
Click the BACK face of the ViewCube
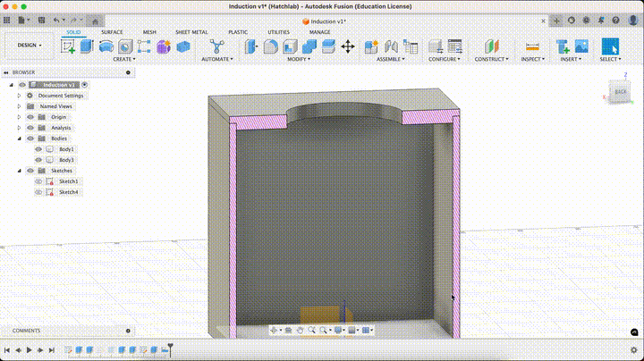pos(620,92)
